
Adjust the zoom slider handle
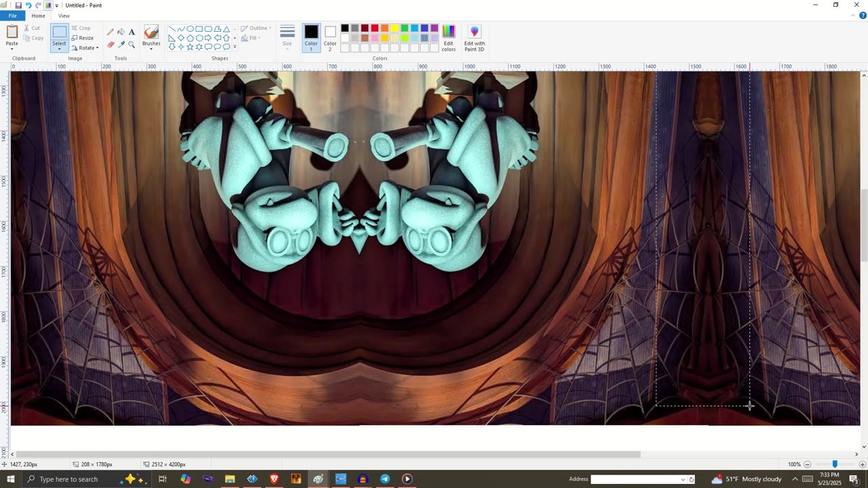click(835, 464)
